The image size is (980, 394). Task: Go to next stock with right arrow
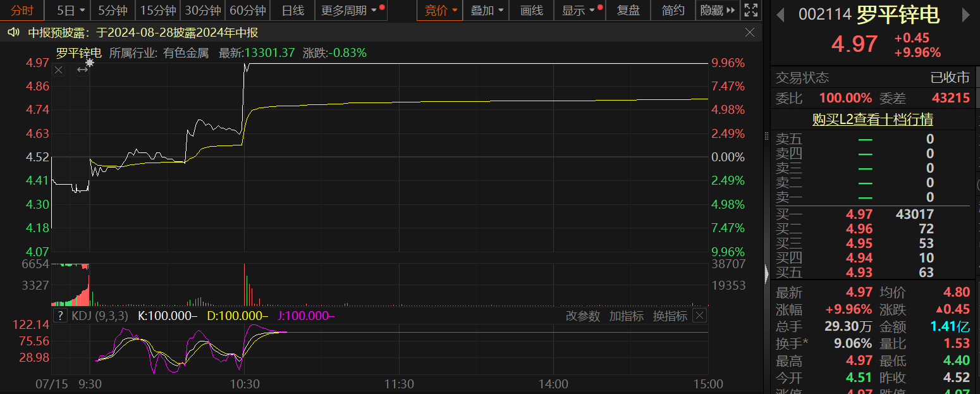point(965,15)
